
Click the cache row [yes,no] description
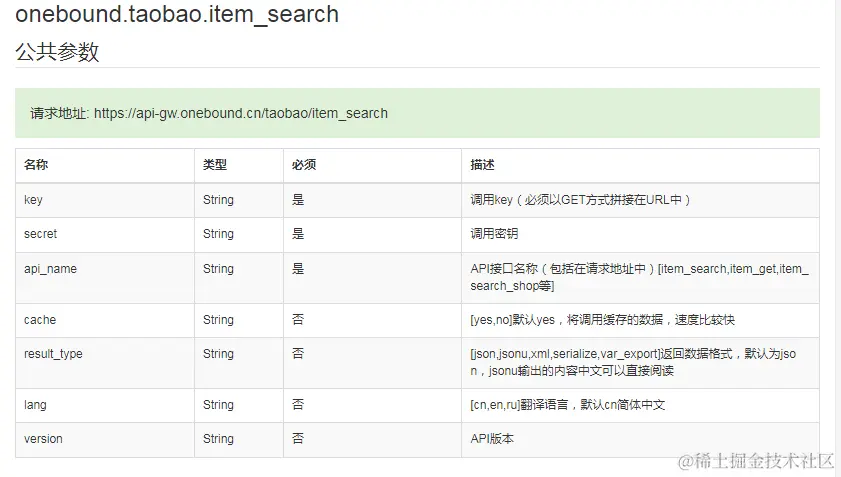coord(602,320)
